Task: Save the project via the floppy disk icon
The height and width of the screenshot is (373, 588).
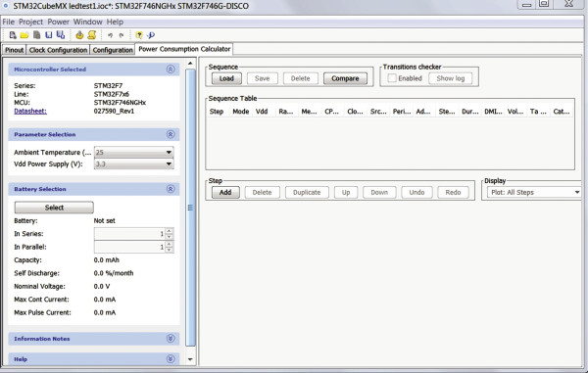Action: [x=48, y=35]
